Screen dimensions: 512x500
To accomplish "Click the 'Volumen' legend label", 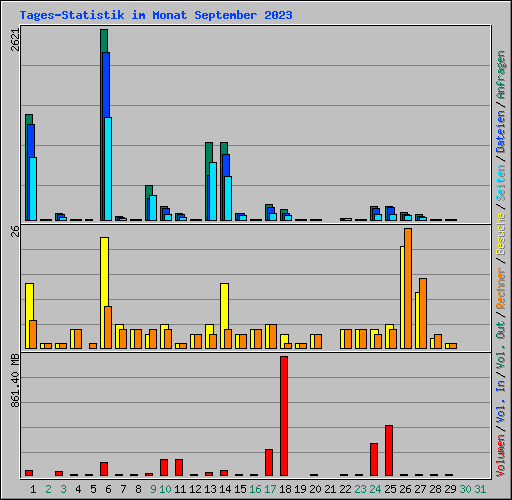I will (x=500, y=455).
